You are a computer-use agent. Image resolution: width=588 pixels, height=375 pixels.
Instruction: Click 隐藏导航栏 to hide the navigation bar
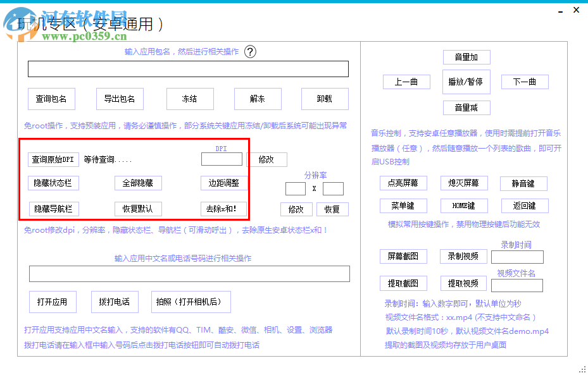pos(54,209)
